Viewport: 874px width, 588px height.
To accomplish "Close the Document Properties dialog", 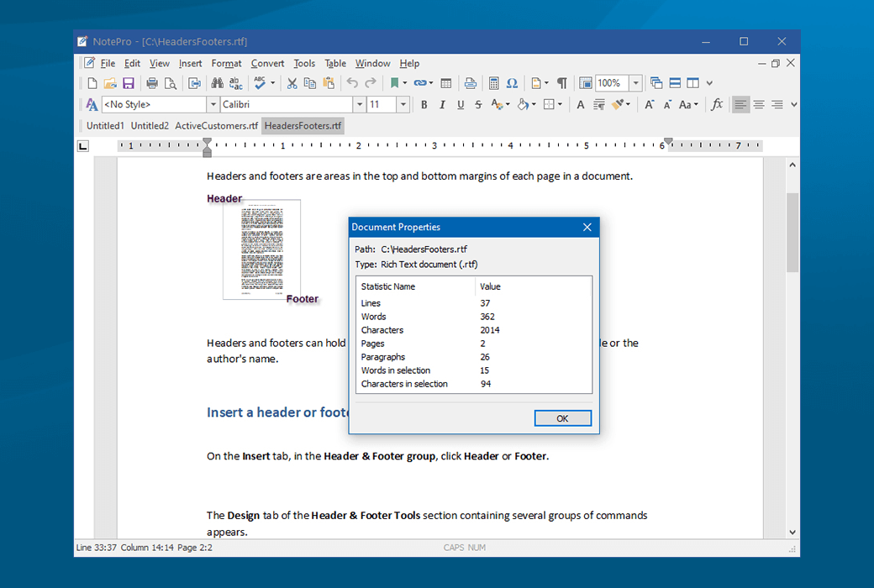I will click(587, 228).
